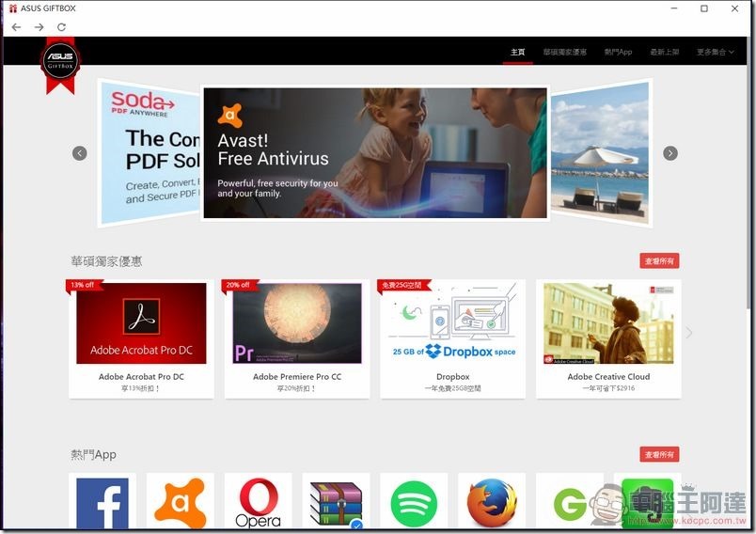The image size is (756, 534).
Task: Click the 免費25G空間 badge
Action: [x=402, y=285]
